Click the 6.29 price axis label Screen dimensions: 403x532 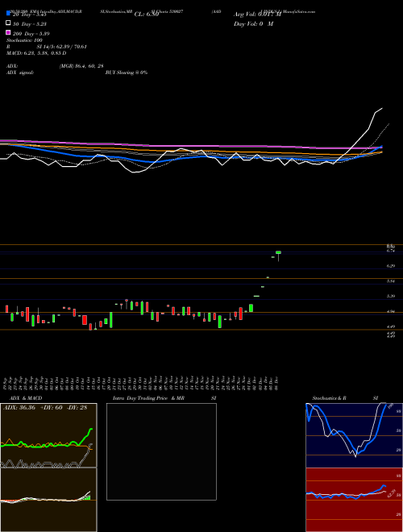391,266
